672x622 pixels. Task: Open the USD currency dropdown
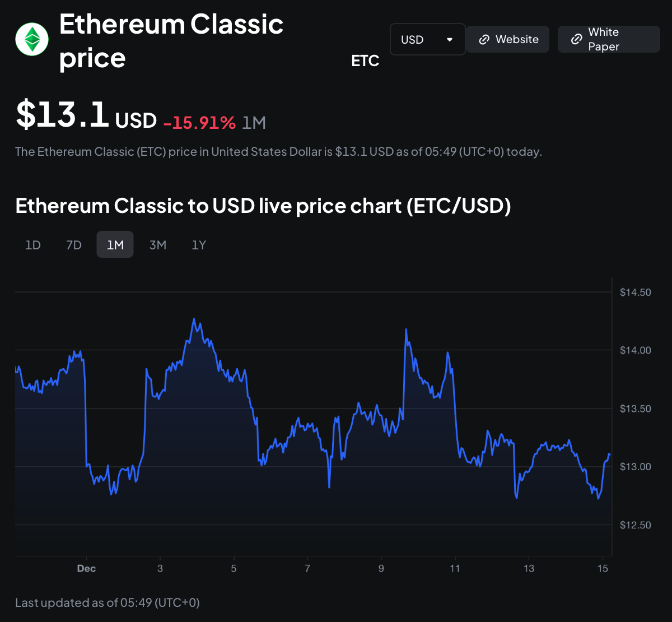pyautogui.click(x=427, y=39)
